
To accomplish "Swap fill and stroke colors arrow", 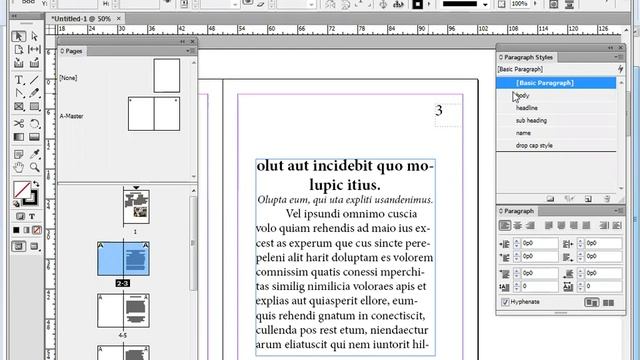I will tap(36, 184).
